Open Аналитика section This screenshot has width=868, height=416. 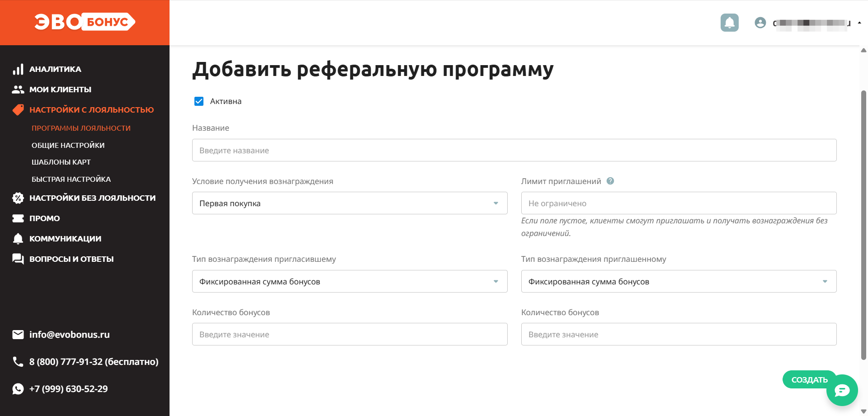pyautogui.click(x=55, y=69)
